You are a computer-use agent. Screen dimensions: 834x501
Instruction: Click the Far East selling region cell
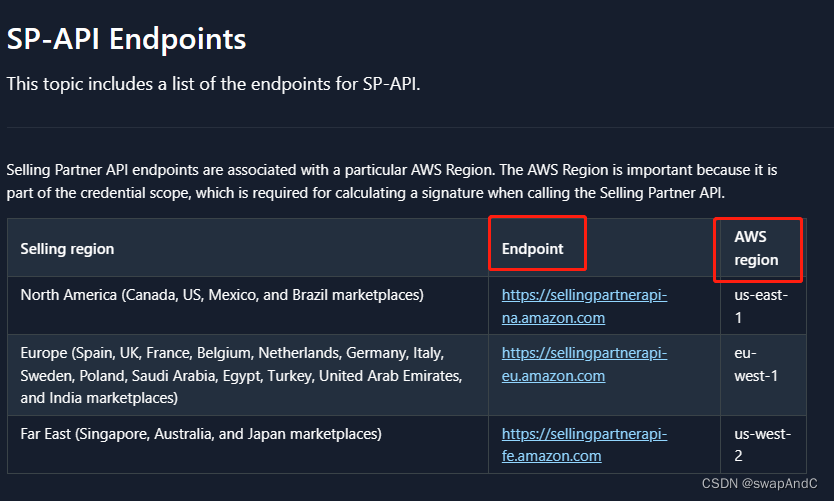200,434
